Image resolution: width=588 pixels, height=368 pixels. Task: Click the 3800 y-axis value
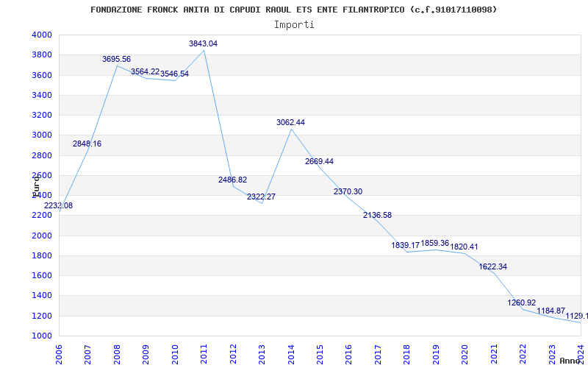[x=42, y=54]
